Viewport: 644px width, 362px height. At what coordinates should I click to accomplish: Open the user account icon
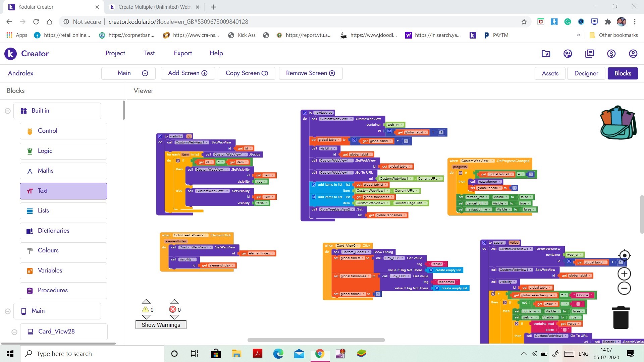tap(633, 54)
